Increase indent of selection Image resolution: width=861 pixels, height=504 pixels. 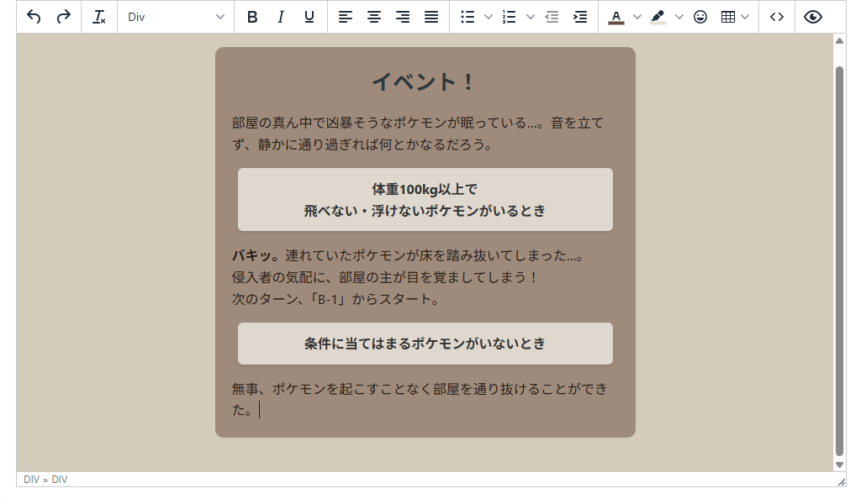580,17
